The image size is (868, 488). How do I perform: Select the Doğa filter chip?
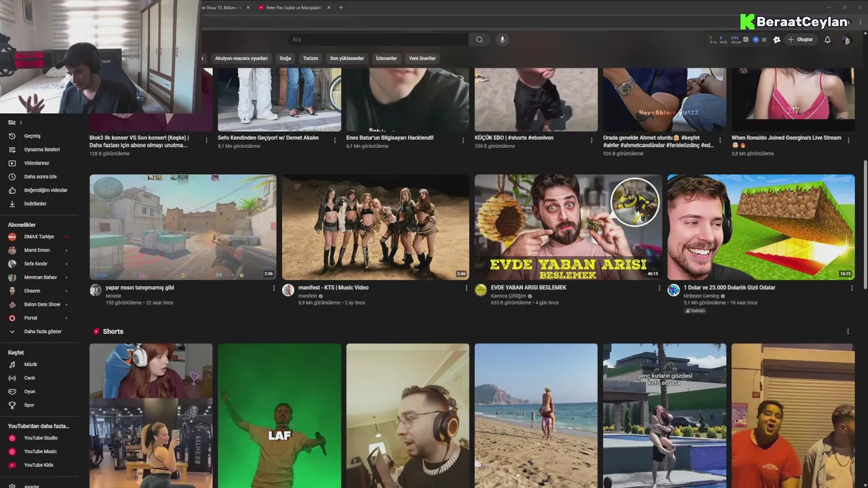pos(285,58)
